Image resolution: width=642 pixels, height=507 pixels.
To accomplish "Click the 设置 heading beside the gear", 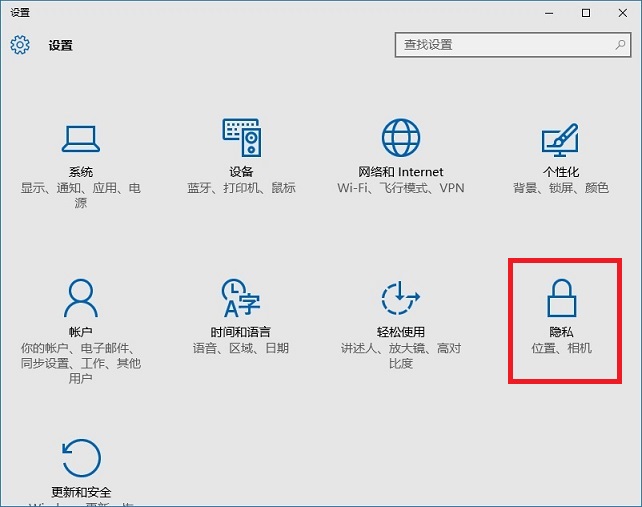I will click(61, 45).
